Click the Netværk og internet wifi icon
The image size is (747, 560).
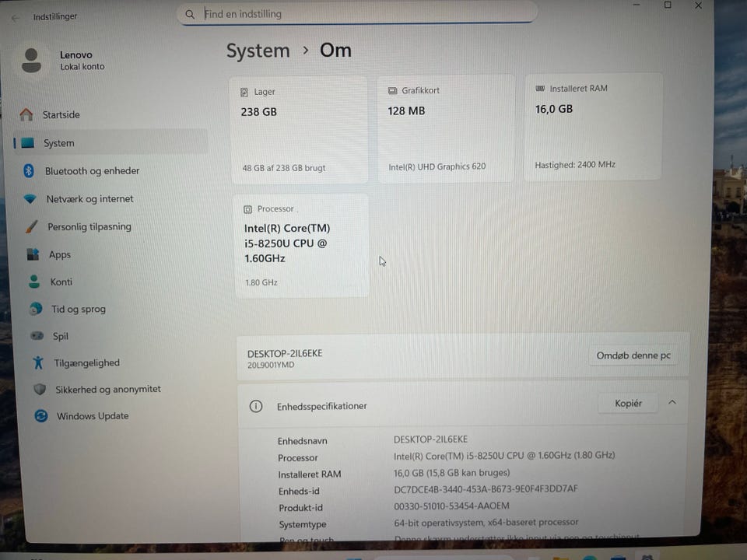pyautogui.click(x=30, y=198)
